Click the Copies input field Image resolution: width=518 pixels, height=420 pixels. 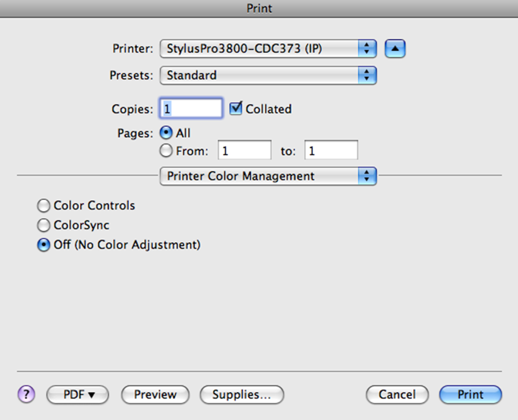[191, 108]
